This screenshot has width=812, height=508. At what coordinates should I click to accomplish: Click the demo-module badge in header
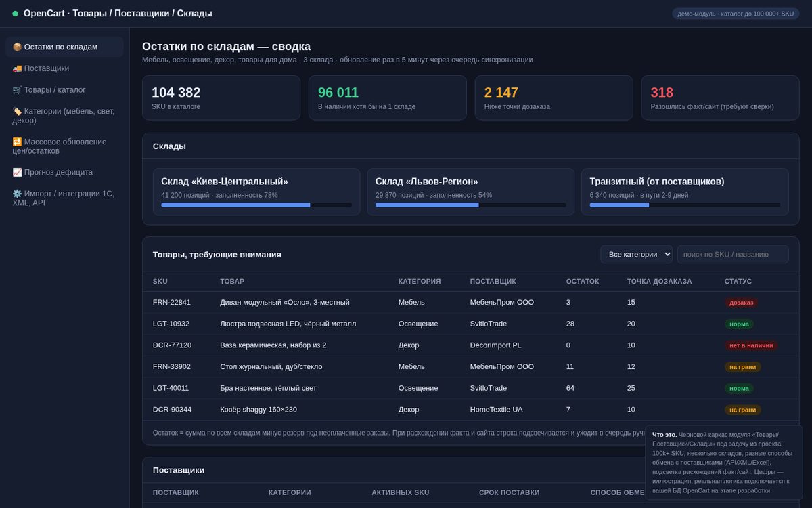[736, 14]
